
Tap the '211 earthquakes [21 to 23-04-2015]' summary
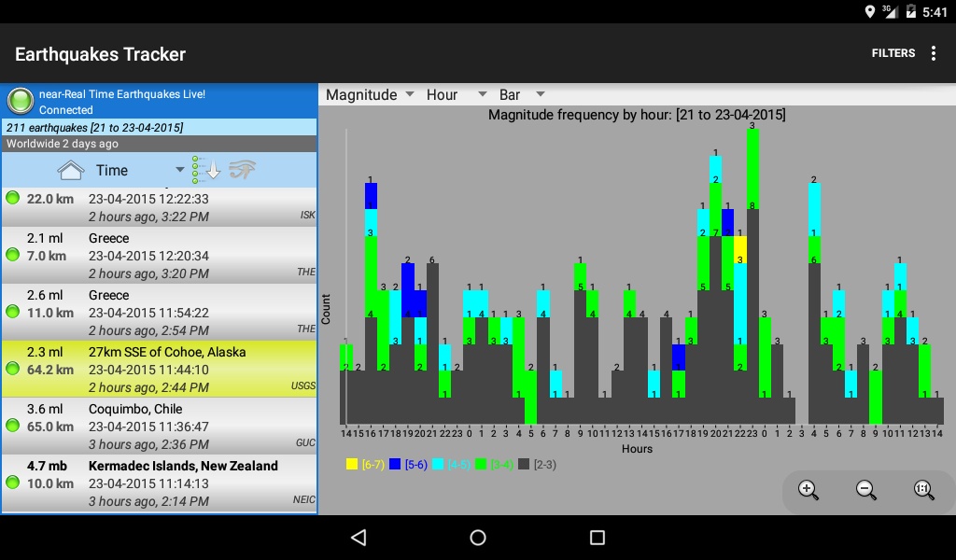point(159,127)
